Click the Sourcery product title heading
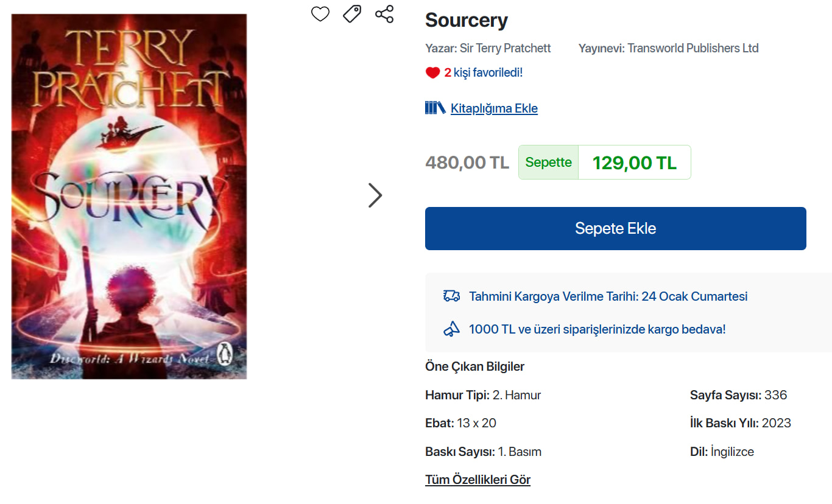Viewport: 832px width, 504px height. (x=466, y=20)
